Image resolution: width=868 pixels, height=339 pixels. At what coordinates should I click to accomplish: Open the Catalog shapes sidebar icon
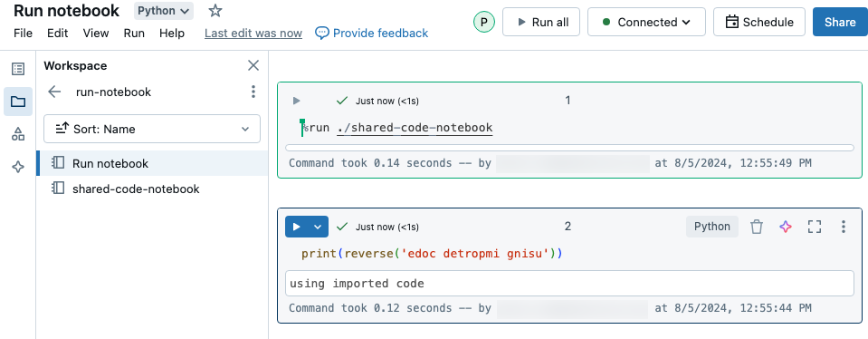click(18, 134)
